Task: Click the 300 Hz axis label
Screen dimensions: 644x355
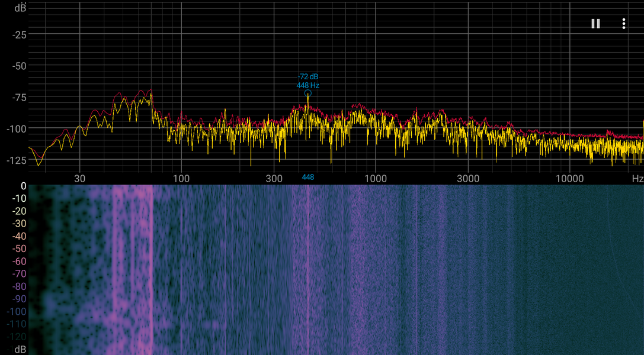Action: click(274, 179)
